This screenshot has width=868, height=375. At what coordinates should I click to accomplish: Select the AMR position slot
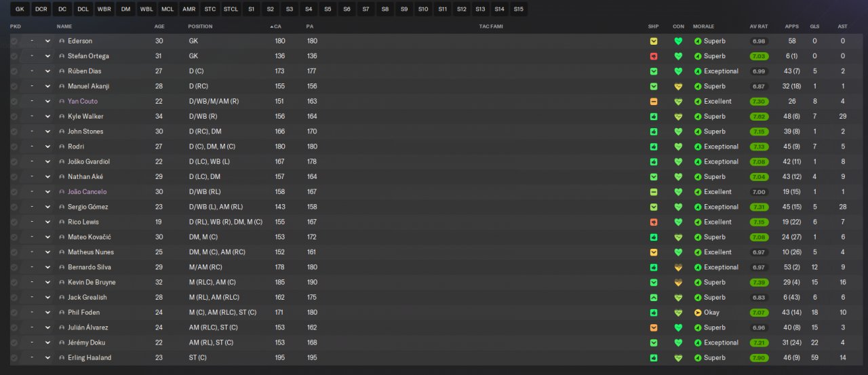[189, 9]
